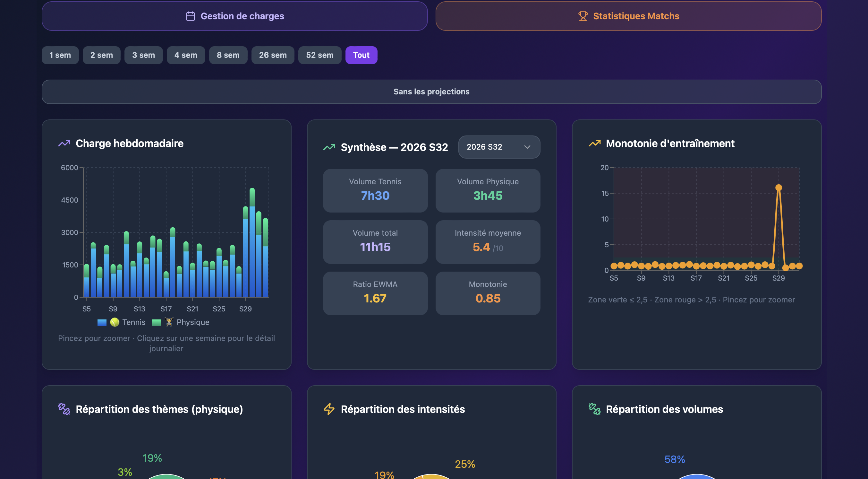
Task: Open the Gestion de charges tab
Action: click(x=234, y=16)
